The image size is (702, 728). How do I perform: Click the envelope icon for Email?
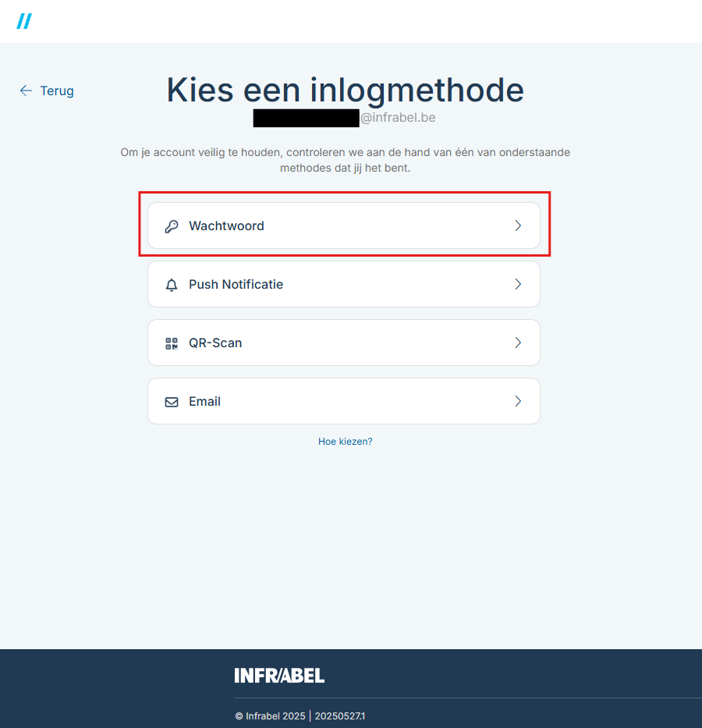172,402
